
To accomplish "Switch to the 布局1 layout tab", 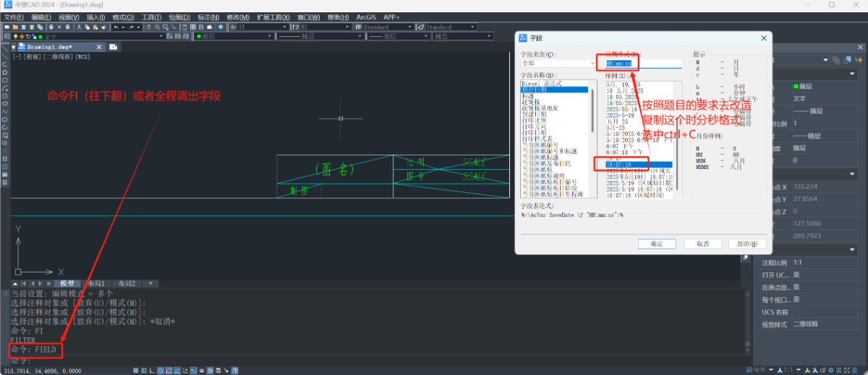I will coord(96,283).
